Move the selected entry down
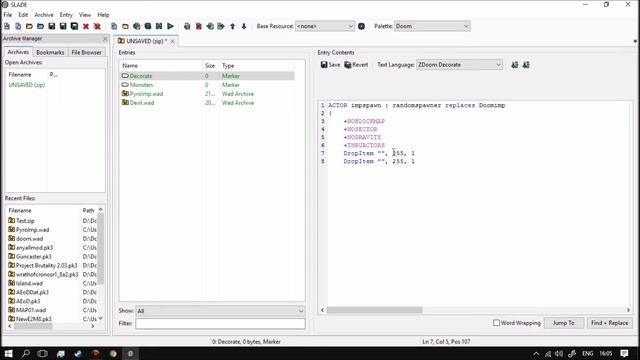 [244, 26]
